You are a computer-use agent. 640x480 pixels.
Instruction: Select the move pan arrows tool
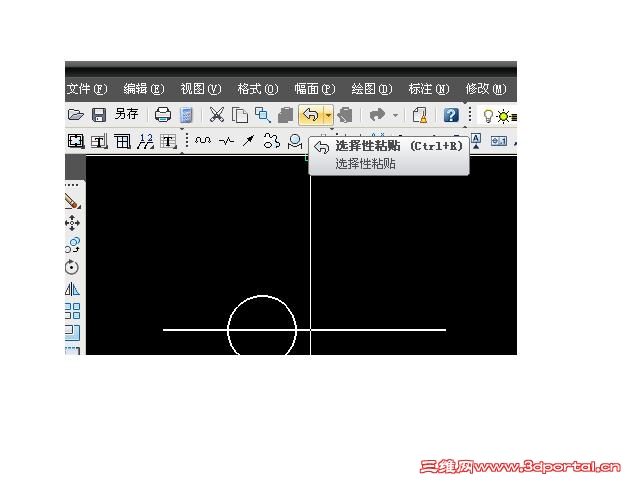(72, 223)
